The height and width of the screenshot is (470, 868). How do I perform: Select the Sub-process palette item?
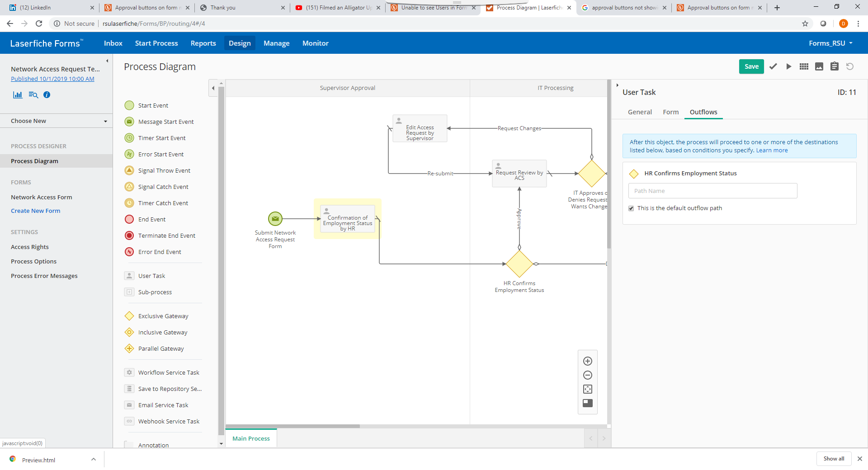(148, 292)
